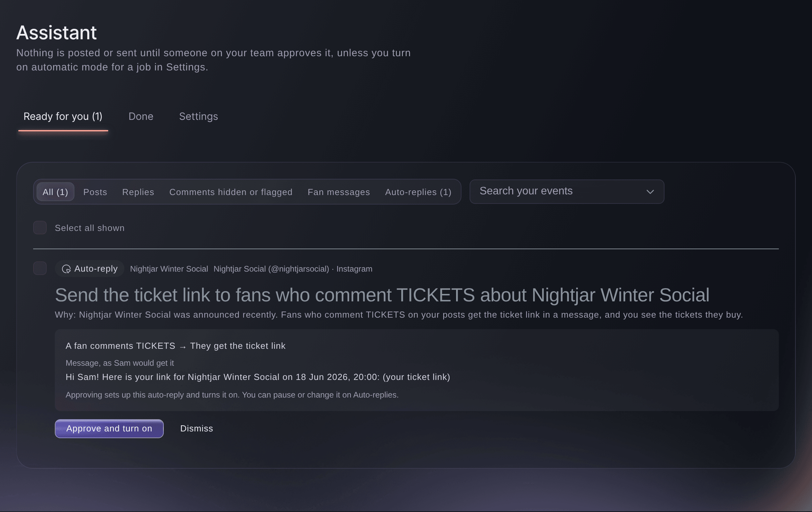
Task: Click 'Approving sets up this auto-reply' note
Action: click(232, 395)
